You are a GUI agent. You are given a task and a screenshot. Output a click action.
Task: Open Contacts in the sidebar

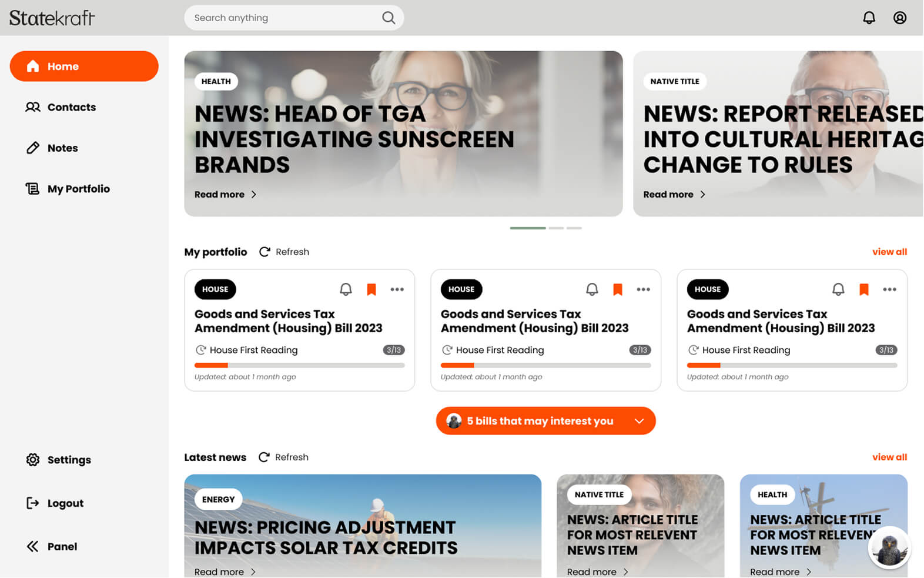click(x=61, y=107)
